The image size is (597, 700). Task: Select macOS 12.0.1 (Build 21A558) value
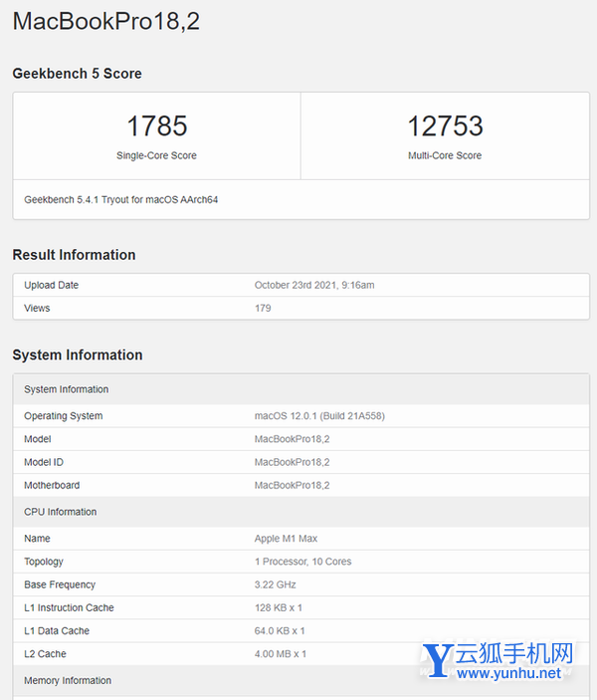[x=319, y=416]
